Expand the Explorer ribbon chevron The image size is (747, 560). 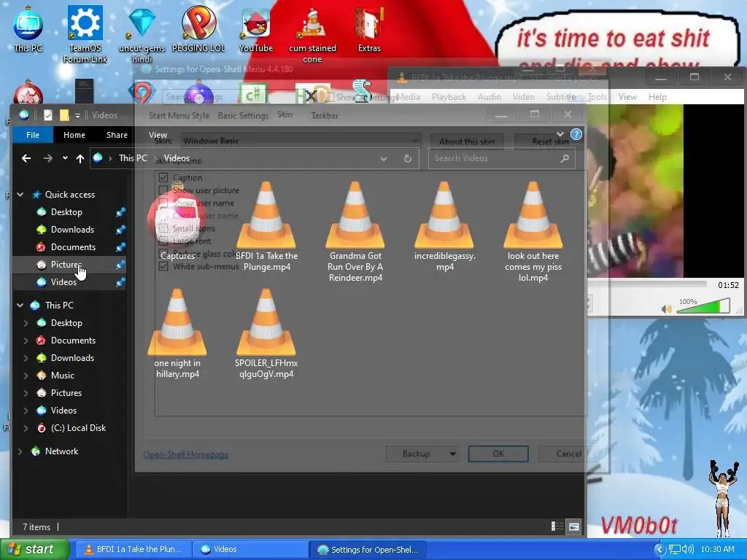560,134
